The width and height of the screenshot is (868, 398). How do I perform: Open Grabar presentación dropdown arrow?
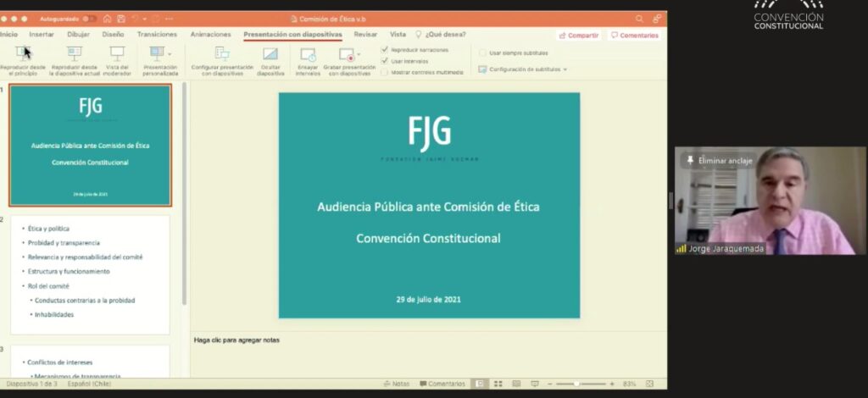tap(359, 54)
